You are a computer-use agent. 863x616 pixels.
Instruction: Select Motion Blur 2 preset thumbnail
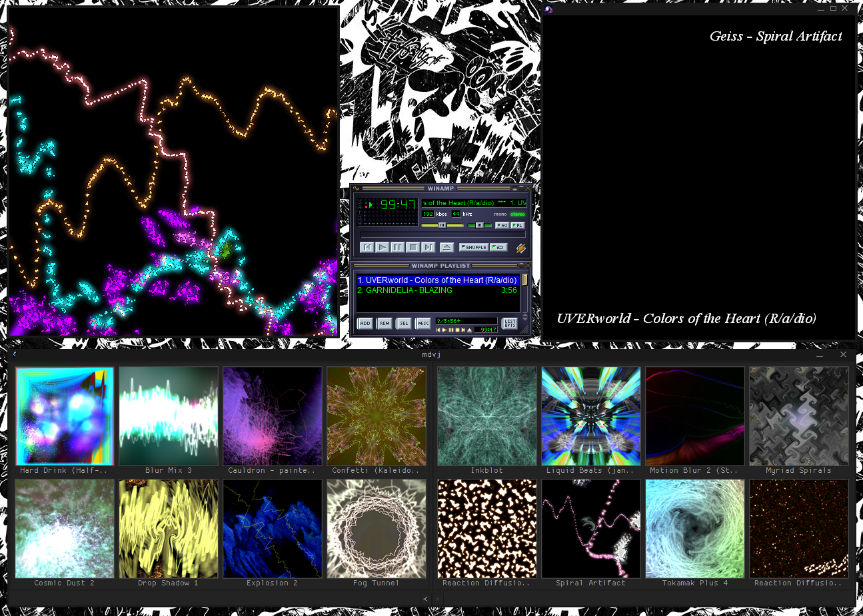695,416
